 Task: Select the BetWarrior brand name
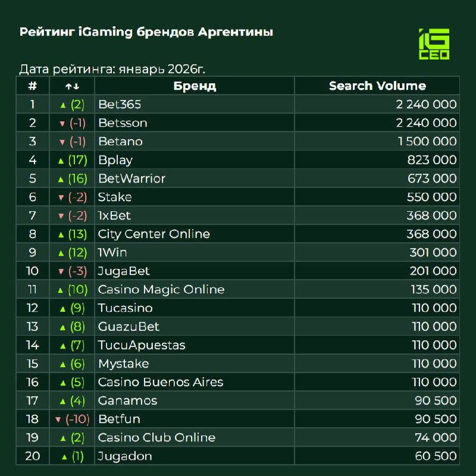(x=131, y=178)
